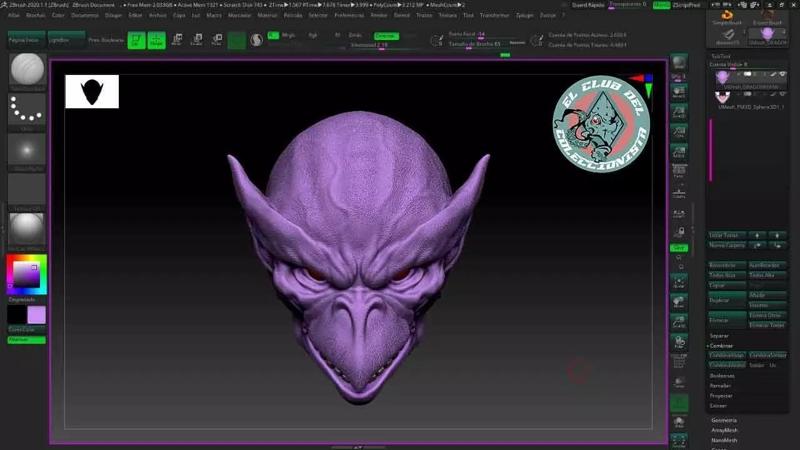Toggle the Dinamic brush size button
Screen dimensions: 800x450
(516, 43)
